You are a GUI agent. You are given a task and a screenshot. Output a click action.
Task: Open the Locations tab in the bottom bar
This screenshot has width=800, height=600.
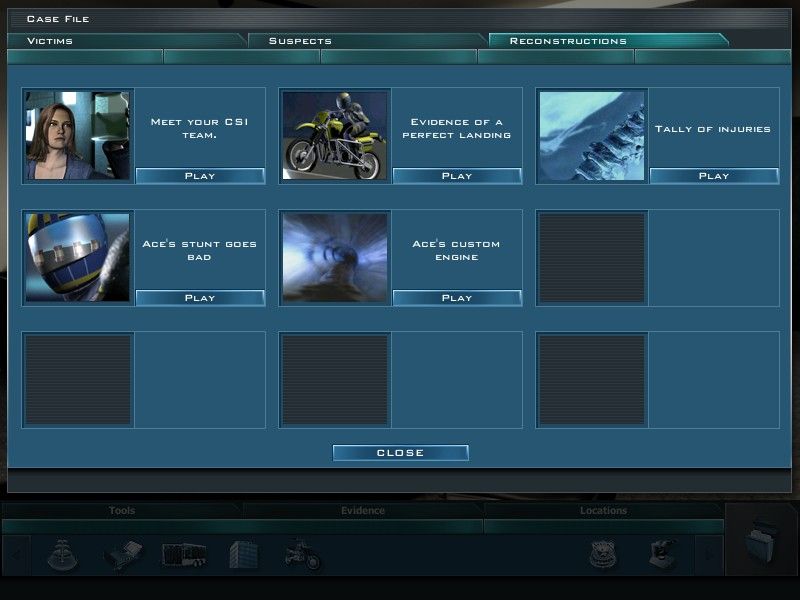(603, 511)
